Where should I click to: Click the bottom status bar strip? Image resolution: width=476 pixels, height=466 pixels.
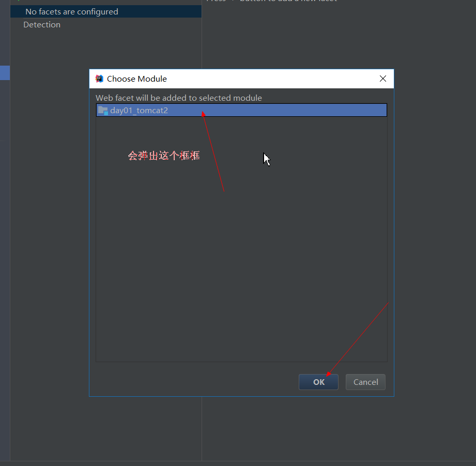(x=238, y=463)
